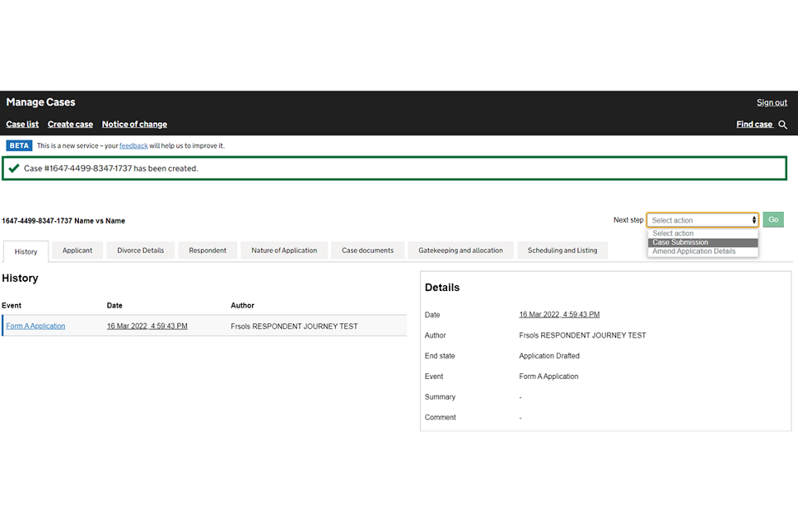Click the feedback link in beta banner
The width and height of the screenshot is (798, 532).
tap(133, 145)
